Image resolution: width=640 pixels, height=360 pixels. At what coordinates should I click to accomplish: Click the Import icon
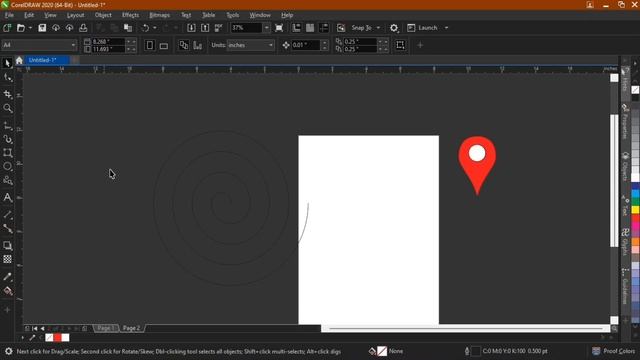[x=191, y=28]
